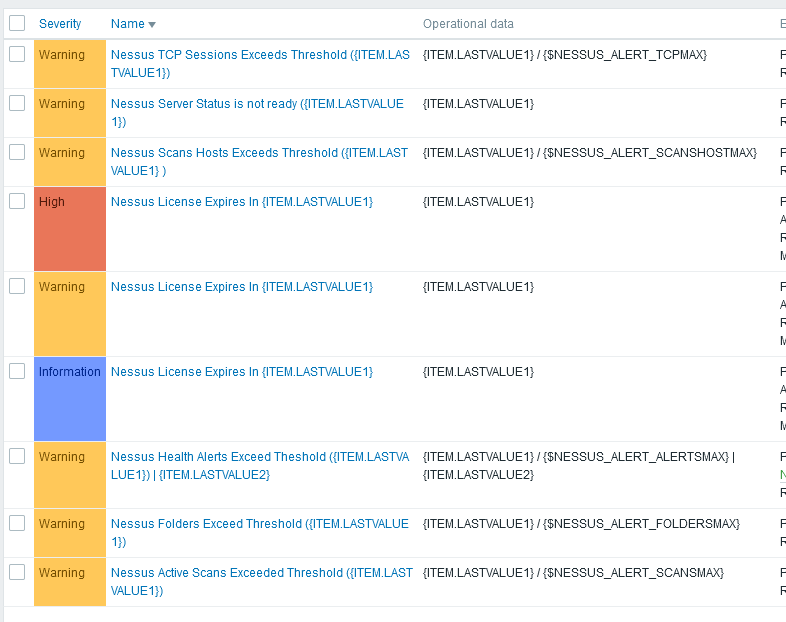786x622 pixels.
Task: Open Nessus TCP Sessions Exceeds Threshold trigger
Action: click(x=260, y=64)
